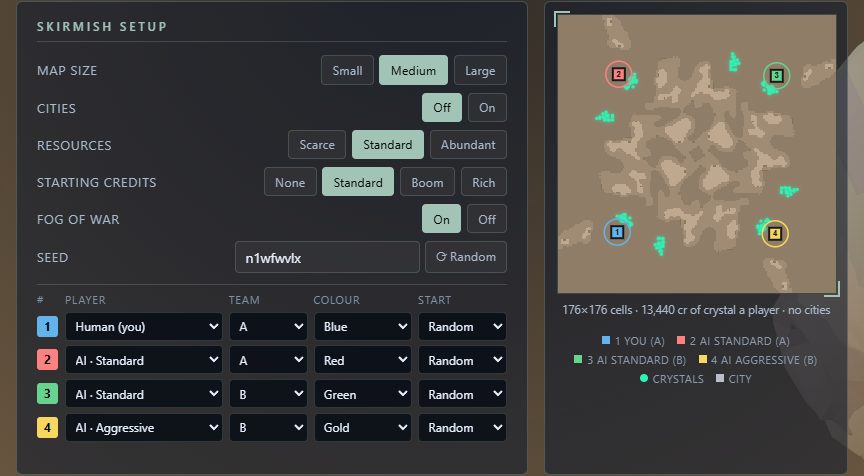864x476 pixels.
Task: Open team dropdown for player 3
Action: point(268,394)
